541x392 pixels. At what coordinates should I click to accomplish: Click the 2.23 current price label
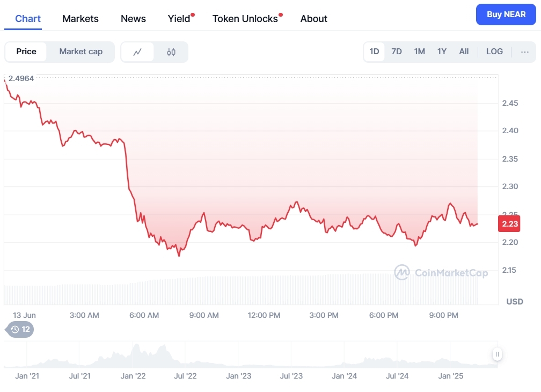coord(509,224)
